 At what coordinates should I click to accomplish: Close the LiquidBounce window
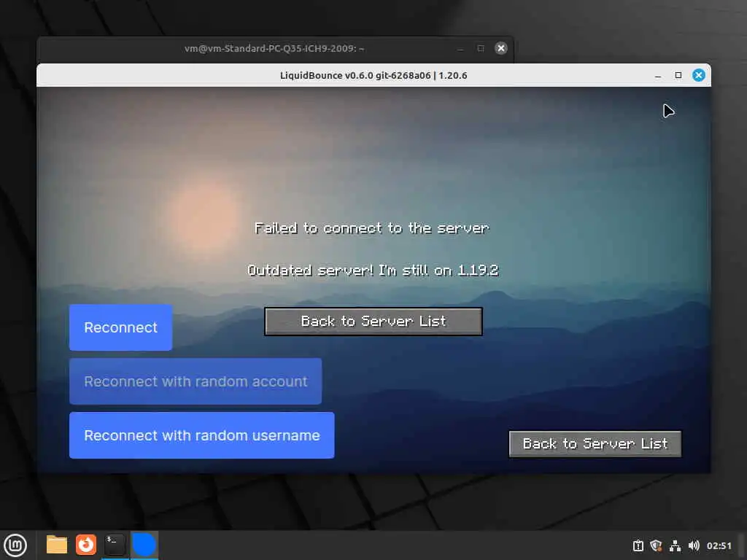tap(698, 75)
